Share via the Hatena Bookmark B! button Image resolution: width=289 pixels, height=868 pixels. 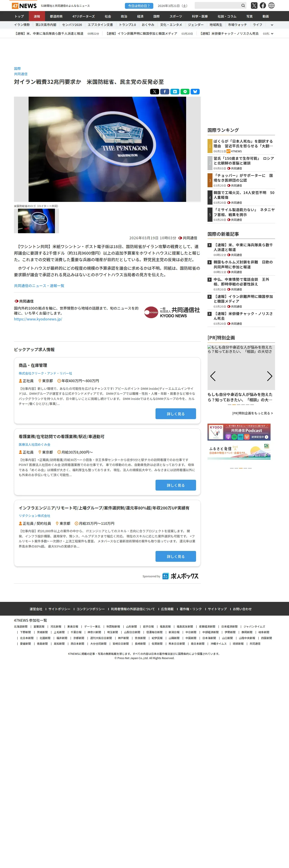(x=175, y=92)
